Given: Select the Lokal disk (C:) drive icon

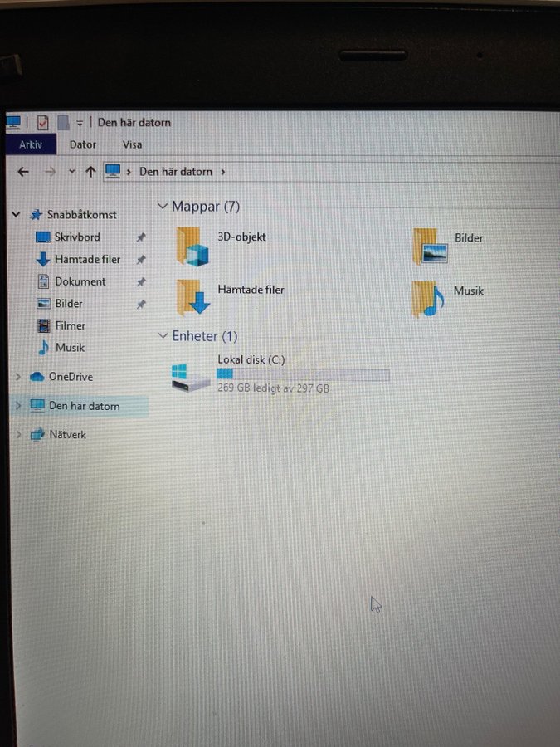Looking at the screenshot, I should [190, 378].
